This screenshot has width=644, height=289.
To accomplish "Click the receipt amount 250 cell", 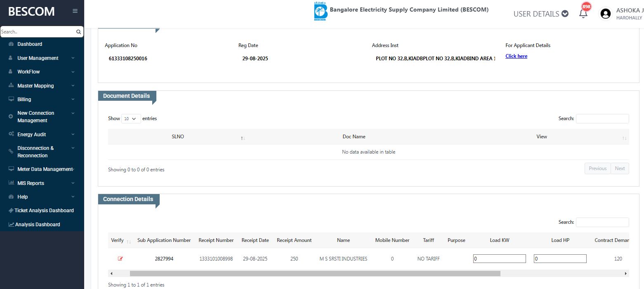I will [294, 259].
